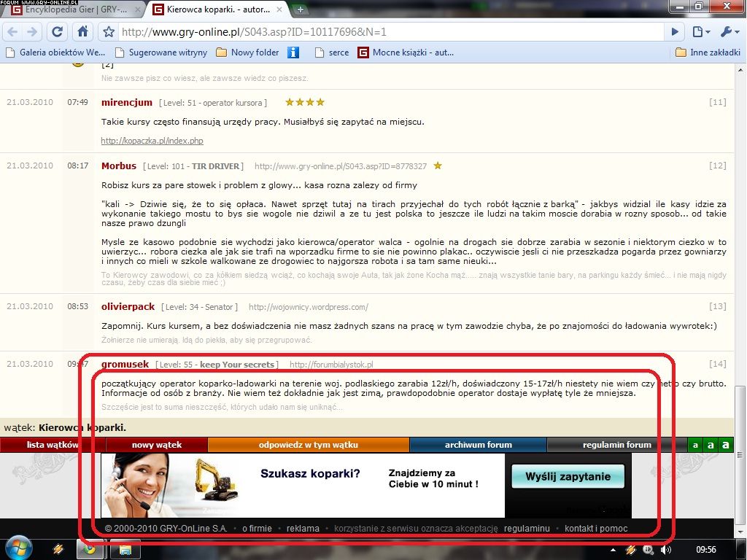
Task: Go back to the previous page
Action: [13, 32]
